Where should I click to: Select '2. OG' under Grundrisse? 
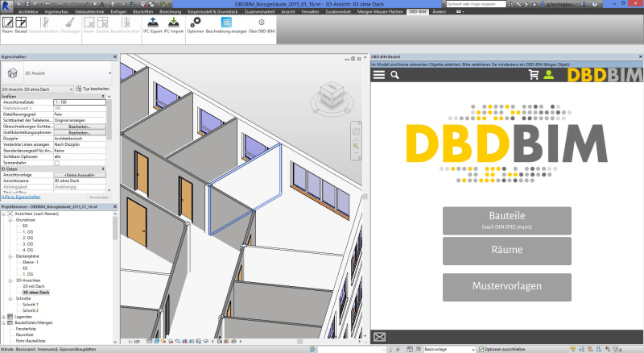coord(27,238)
